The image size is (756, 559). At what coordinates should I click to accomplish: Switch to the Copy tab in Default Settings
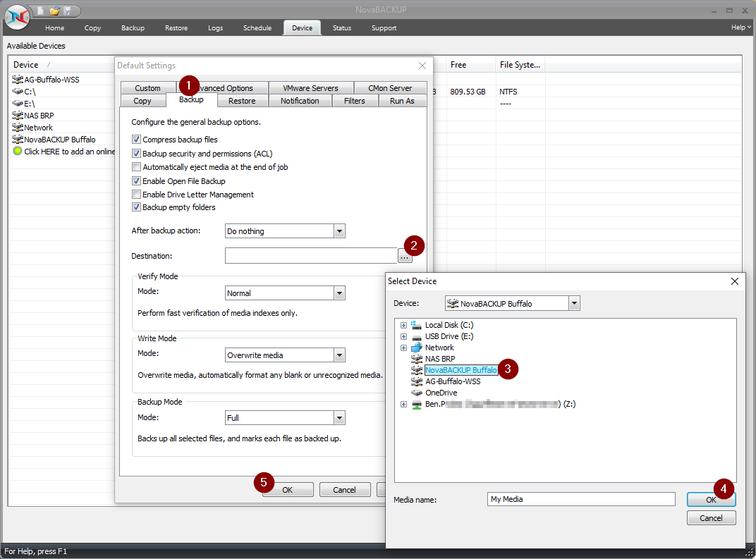click(x=142, y=101)
